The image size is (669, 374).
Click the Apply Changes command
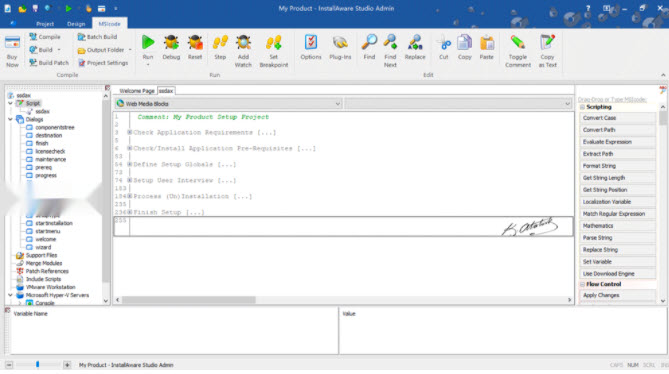coord(617,295)
